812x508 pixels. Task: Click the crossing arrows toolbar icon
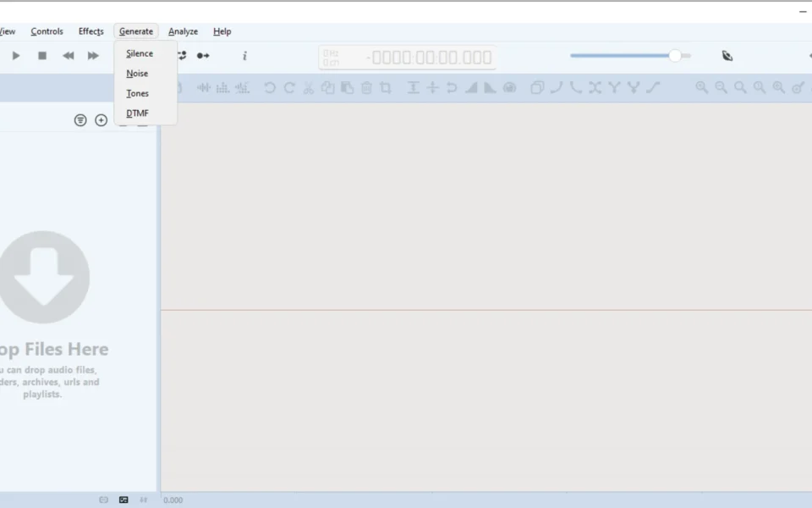pos(595,87)
